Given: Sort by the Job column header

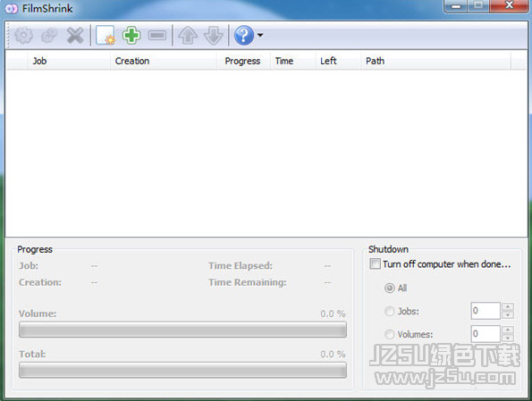Looking at the screenshot, I should [x=68, y=61].
